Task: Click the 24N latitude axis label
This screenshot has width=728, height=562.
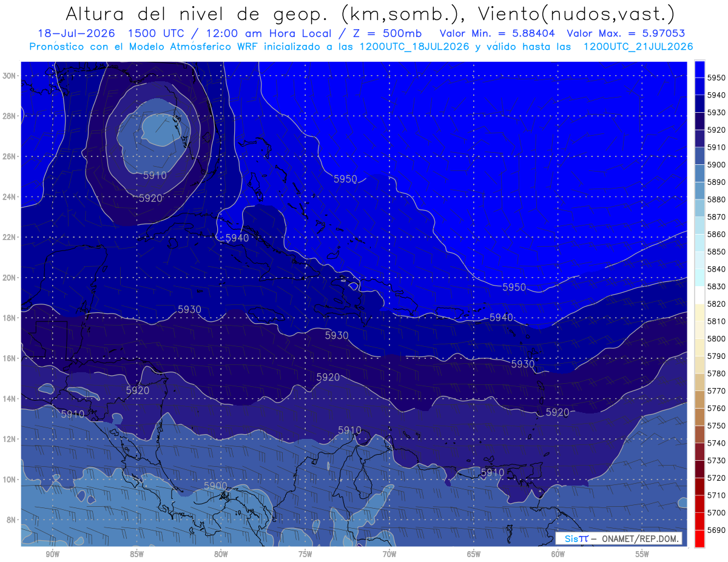Action: point(10,197)
